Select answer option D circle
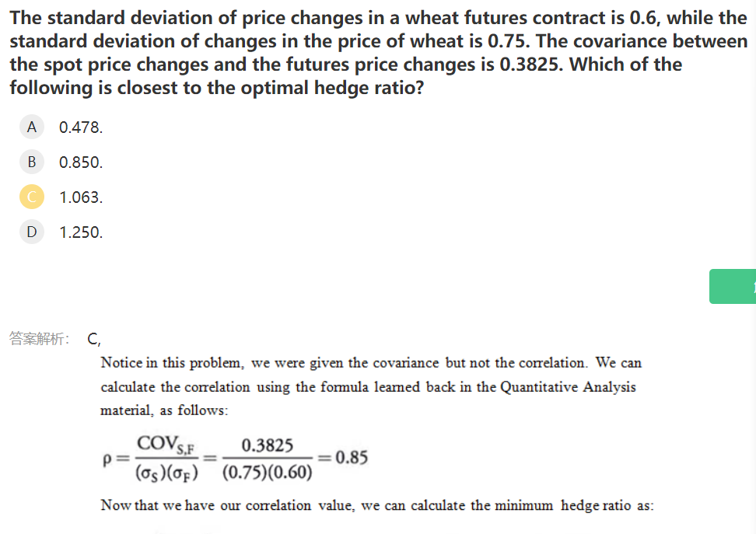Image resolution: width=756 pixels, height=534 pixels. click(31, 232)
